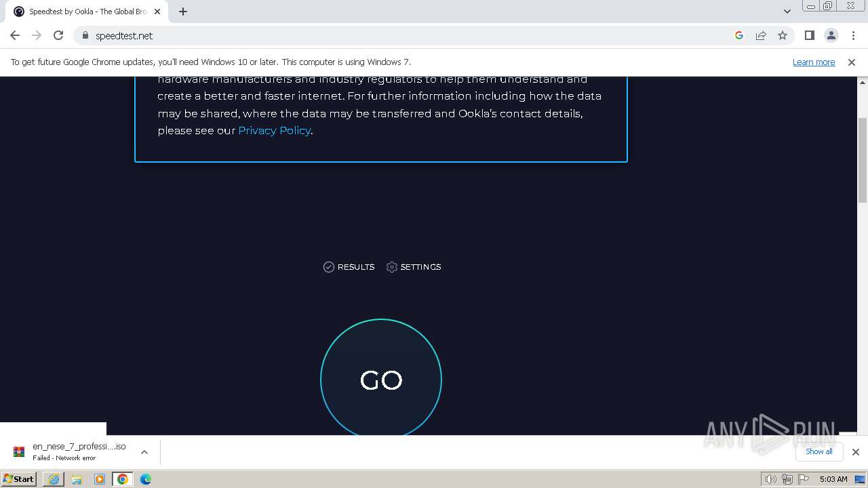Focus the address bar showing speedtest.net

click(x=407, y=35)
